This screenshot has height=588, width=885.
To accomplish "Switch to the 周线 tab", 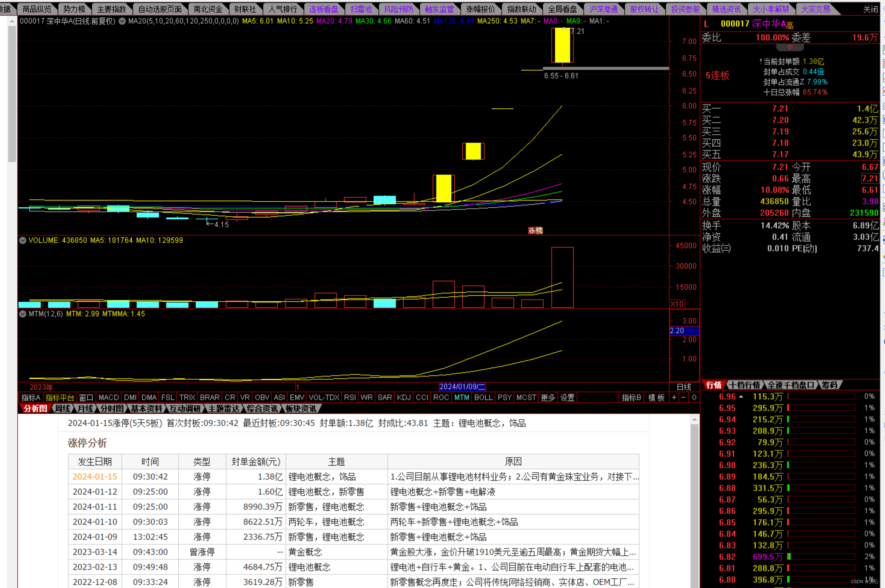I will point(62,408).
